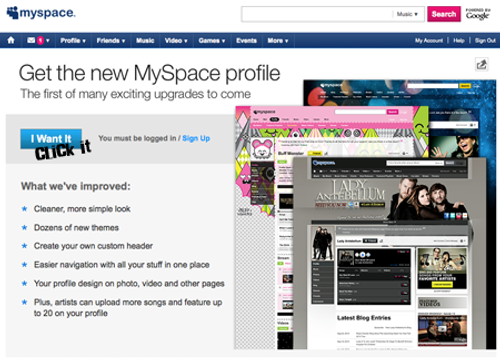The height and width of the screenshot is (361, 500).
Task: Open the Music search category dropdown
Action: click(407, 14)
